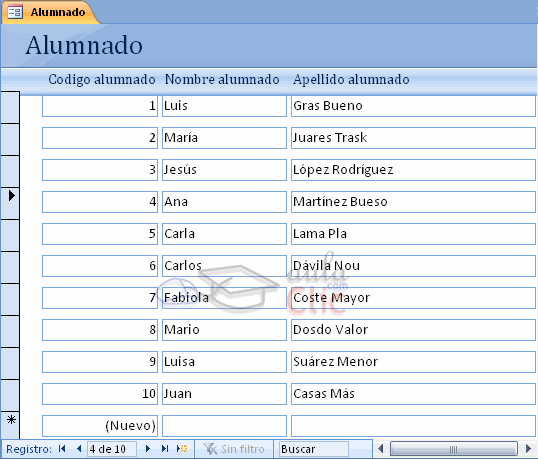Click surname field 'Lama Pla'

(413, 234)
